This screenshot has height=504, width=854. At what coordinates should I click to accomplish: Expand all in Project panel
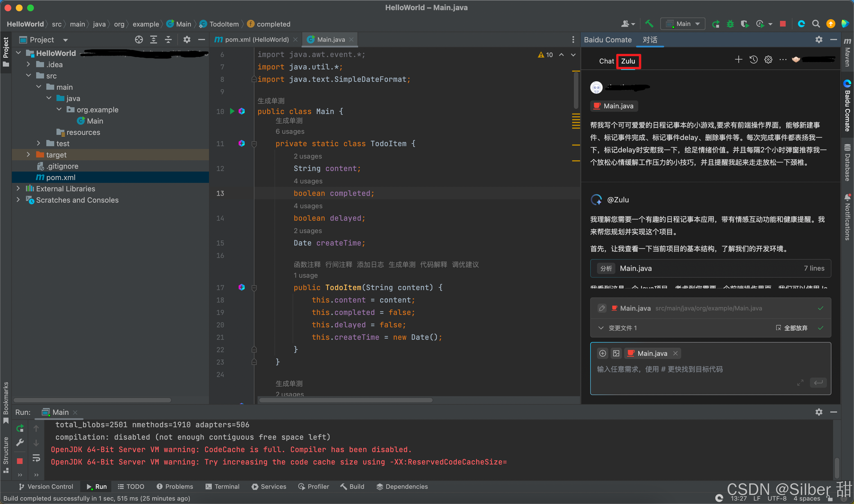coord(154,40)
